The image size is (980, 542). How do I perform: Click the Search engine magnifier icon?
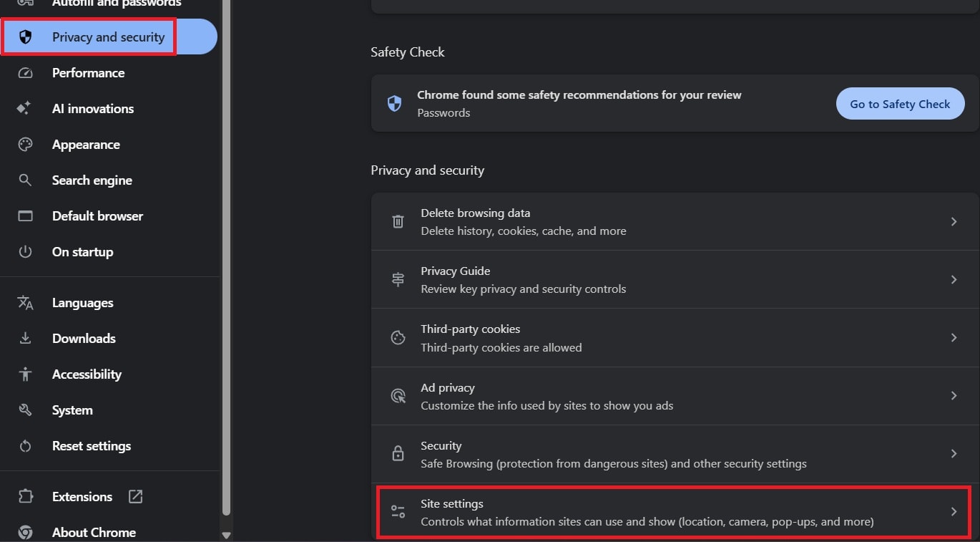(x=25, y=180)
